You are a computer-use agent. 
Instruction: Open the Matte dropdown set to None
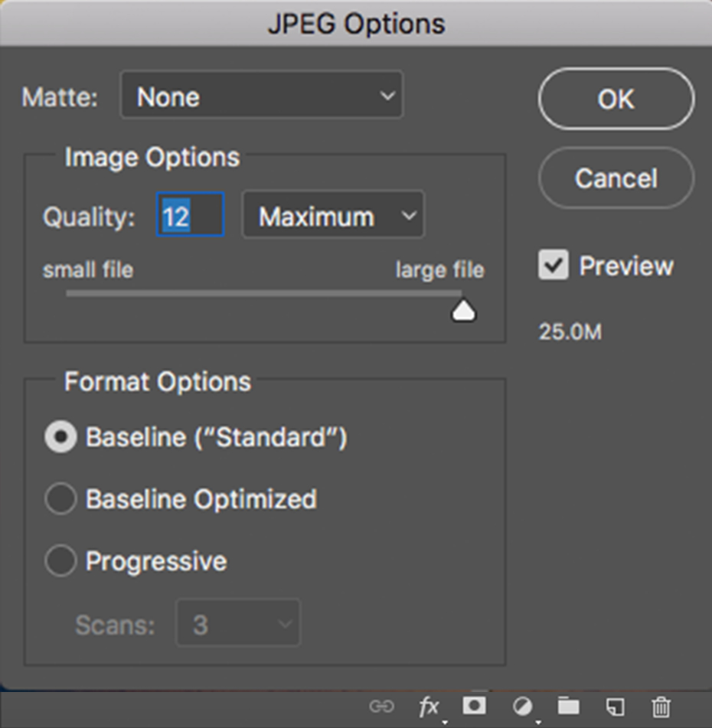[x=261, y=96]
